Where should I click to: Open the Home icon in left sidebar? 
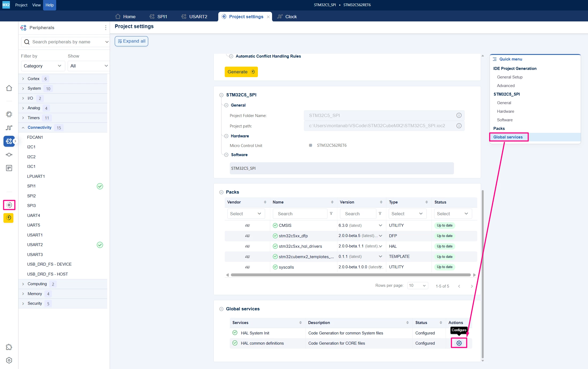point(9,88)
